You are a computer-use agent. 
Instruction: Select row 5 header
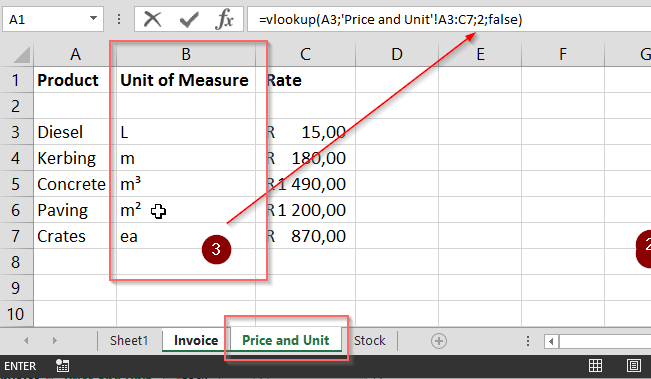[x=17, y=184]
